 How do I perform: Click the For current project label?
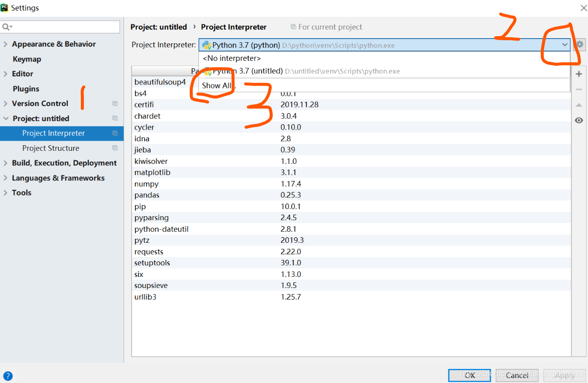330,27
